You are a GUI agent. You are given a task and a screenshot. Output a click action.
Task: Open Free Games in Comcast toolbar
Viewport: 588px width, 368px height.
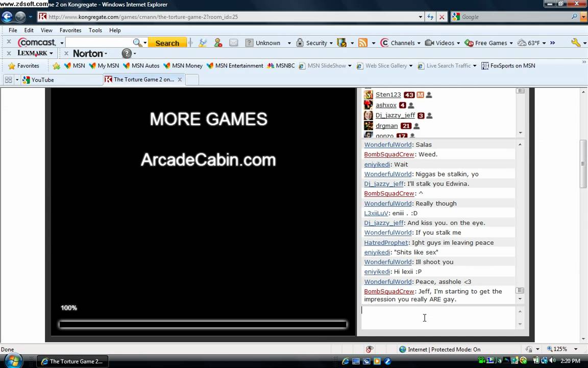pos(488,43)
